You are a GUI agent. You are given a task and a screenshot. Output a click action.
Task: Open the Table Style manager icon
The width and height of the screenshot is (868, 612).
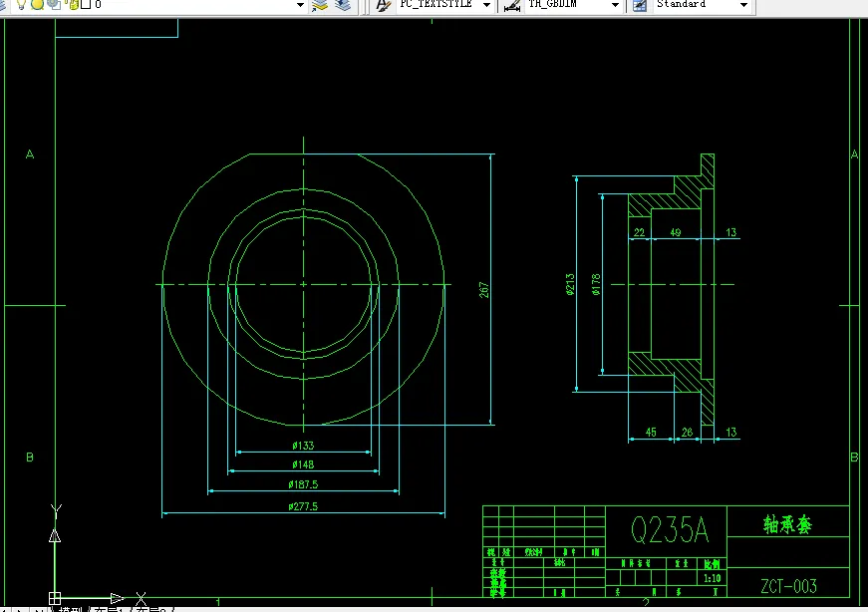tap(640, 6)
